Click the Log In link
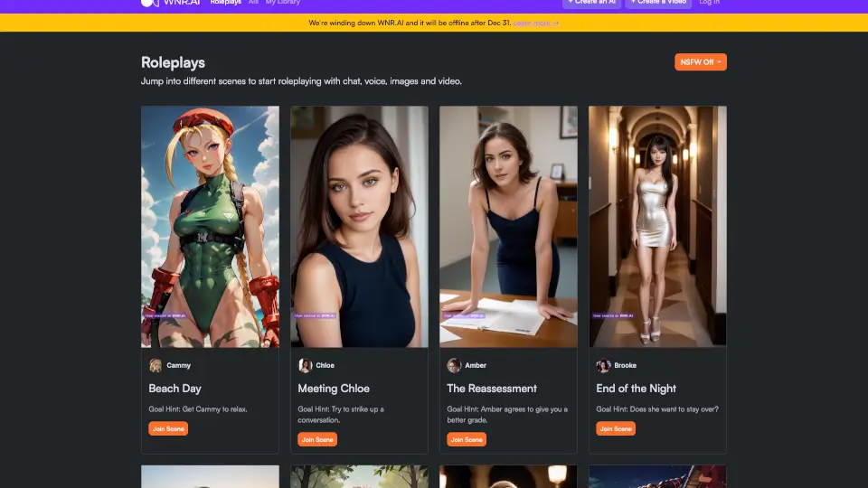868x488 pixels. tap(710, 3)
